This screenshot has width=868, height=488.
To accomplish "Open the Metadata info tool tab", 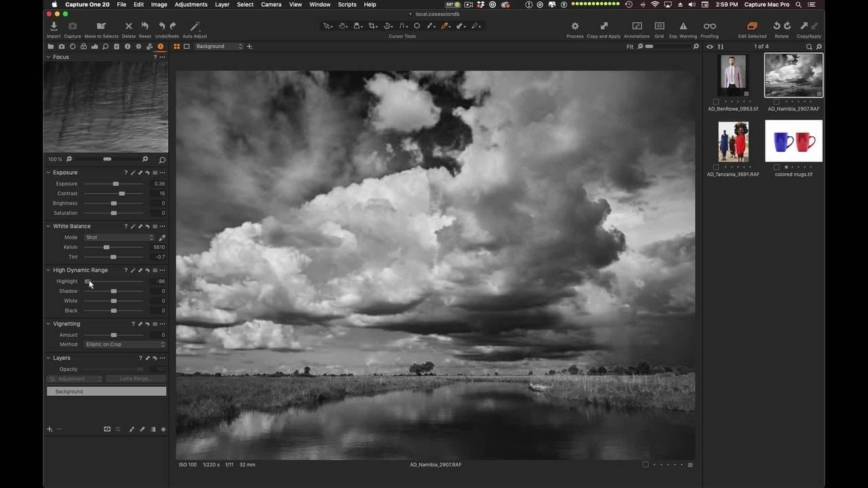I will coord(127,47).
